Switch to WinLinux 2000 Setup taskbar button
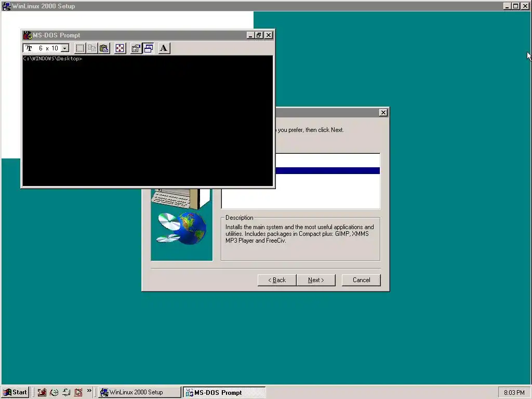Screen dimensions: 532x399 [140, 392]
